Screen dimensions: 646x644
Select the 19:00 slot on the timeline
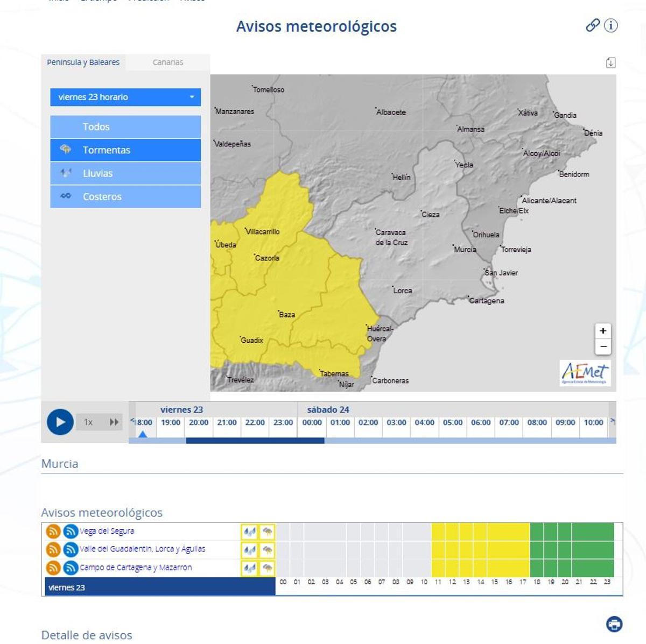click(x=171, y=423)
